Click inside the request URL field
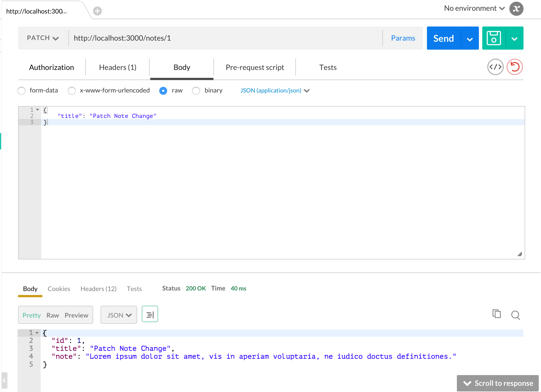Screen dimensions: 541x392 [198, 38]
